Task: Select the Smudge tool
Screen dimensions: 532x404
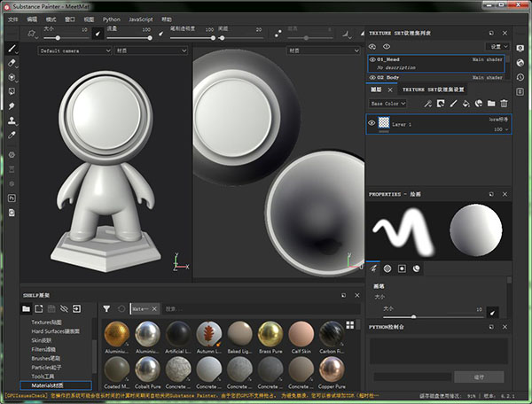Action: (12, 106)
